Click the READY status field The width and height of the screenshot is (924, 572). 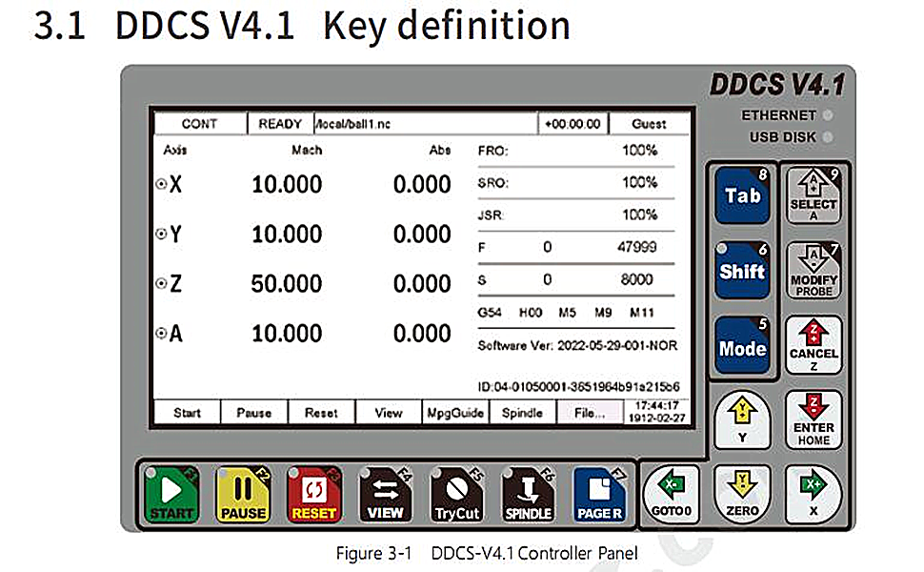pos(280,124)
